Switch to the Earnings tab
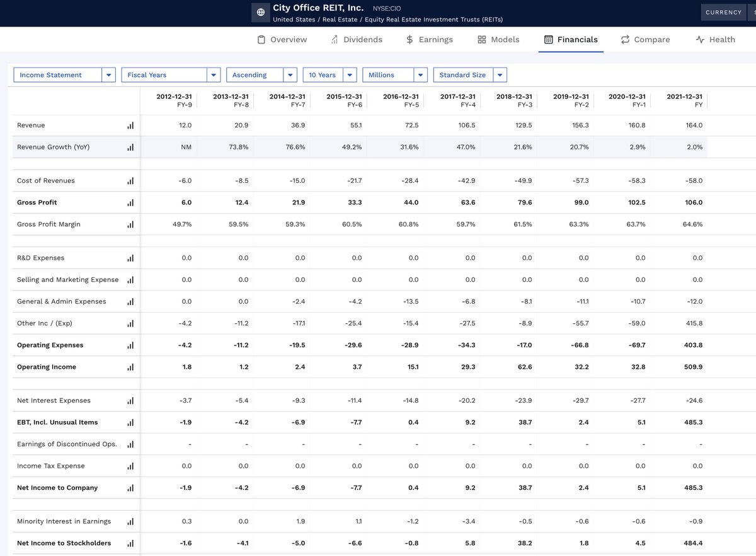Screen dimensions: 756x556 [x=429, y=39]
